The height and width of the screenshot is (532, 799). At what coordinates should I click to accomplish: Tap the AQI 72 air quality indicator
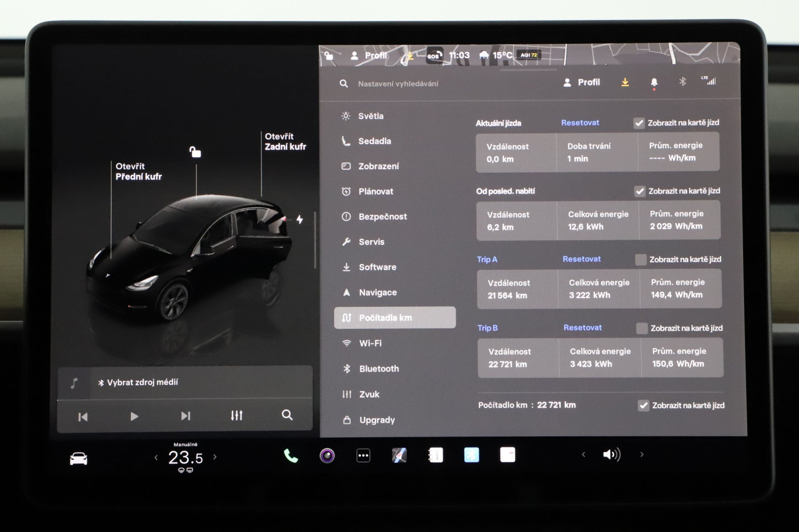click(528, 55)
